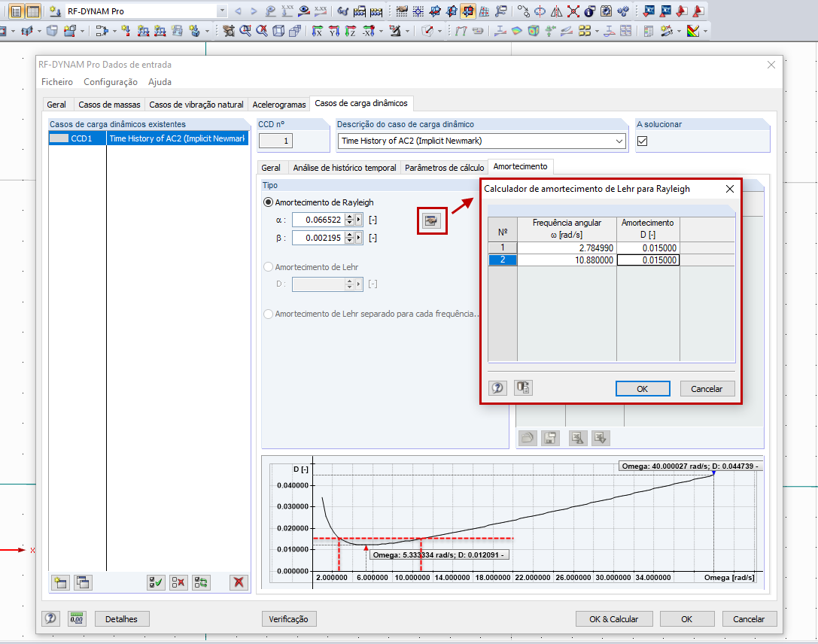Toggle the A solucionar checkbox
Screen dimensions: 818x644
[642, 141]
